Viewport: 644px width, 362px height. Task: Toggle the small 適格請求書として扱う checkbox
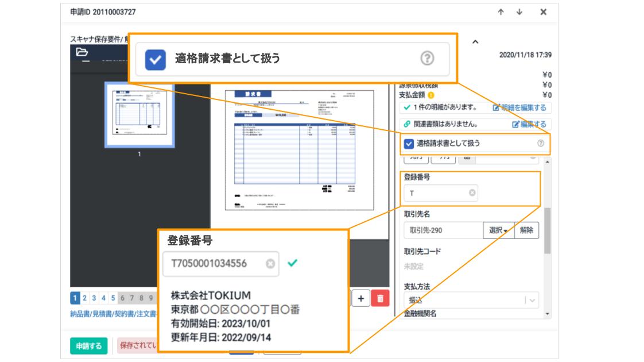(409, 144)
